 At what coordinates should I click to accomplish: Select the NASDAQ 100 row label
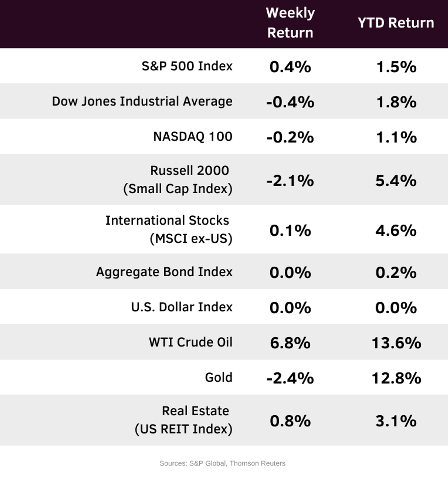193,137
